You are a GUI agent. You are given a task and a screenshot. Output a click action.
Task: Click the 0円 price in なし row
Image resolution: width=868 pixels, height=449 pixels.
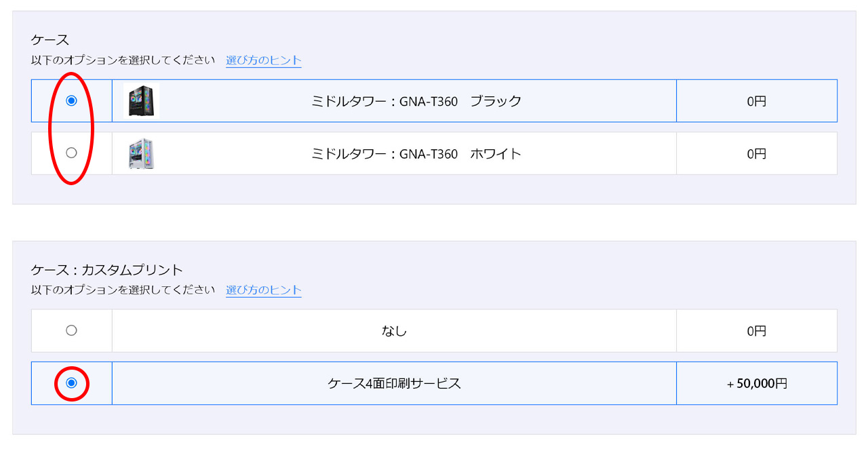(757, 331)
